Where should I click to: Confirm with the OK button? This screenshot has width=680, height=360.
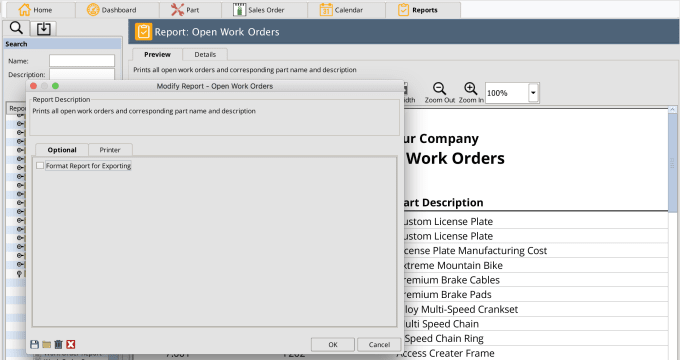click(333, 344)
